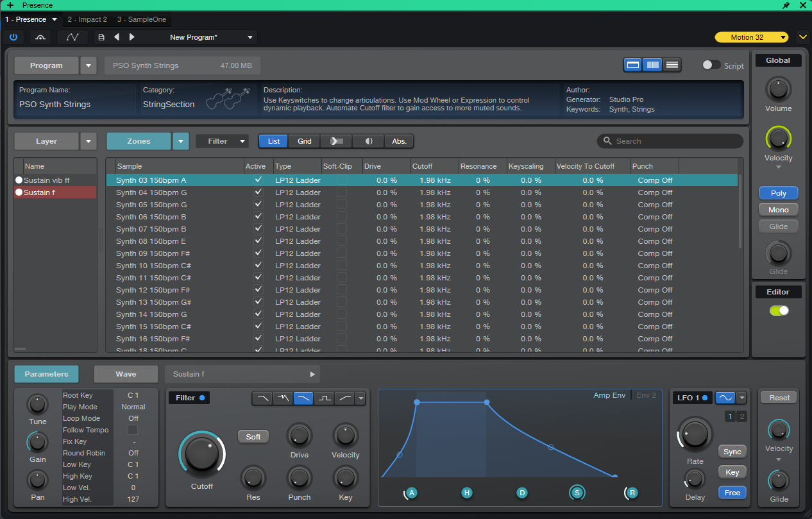Click the Sustain 'S' envelope handle
This screenshot has height=519, width=812.
pos(577,493)
